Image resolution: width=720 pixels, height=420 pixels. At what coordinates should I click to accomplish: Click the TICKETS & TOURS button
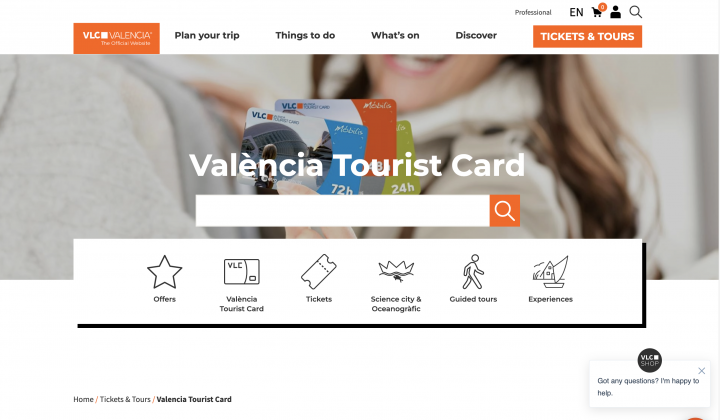point(587,36)
